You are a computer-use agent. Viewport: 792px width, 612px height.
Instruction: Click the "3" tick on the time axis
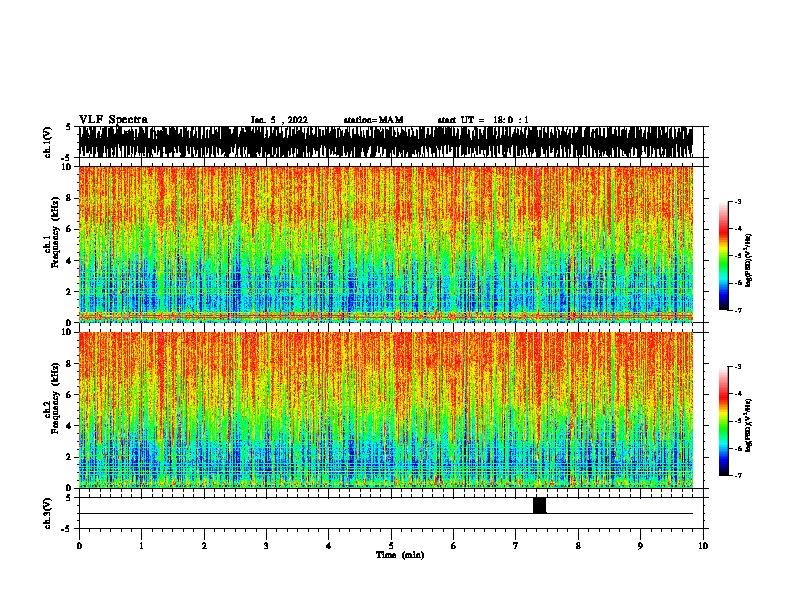266,546
